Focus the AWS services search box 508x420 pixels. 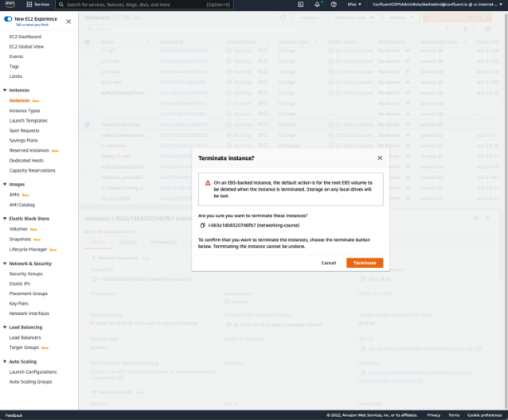[x=144, y=5]
